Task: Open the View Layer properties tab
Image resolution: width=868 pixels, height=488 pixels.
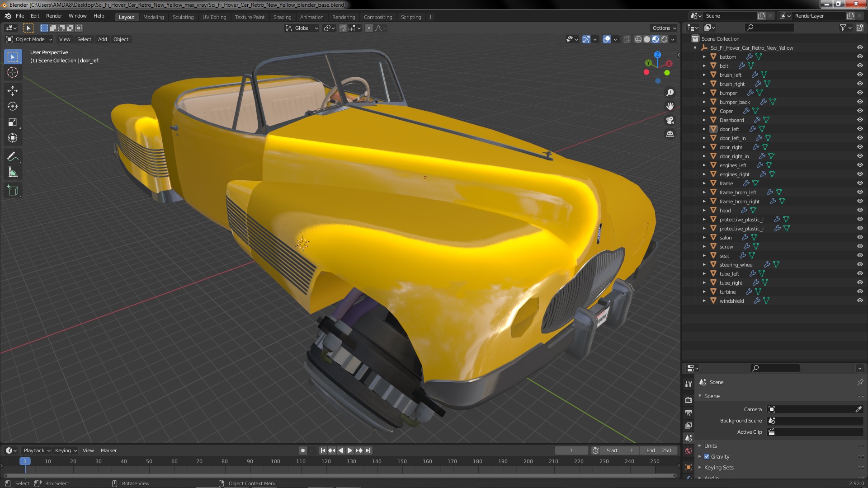Action: click(x=689, y=425)
